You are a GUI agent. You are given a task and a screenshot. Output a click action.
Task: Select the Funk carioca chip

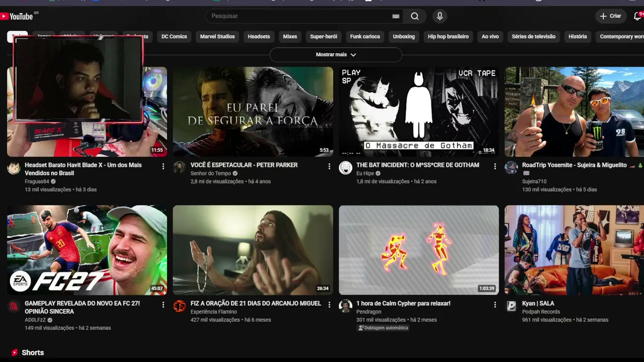[365, 37]
